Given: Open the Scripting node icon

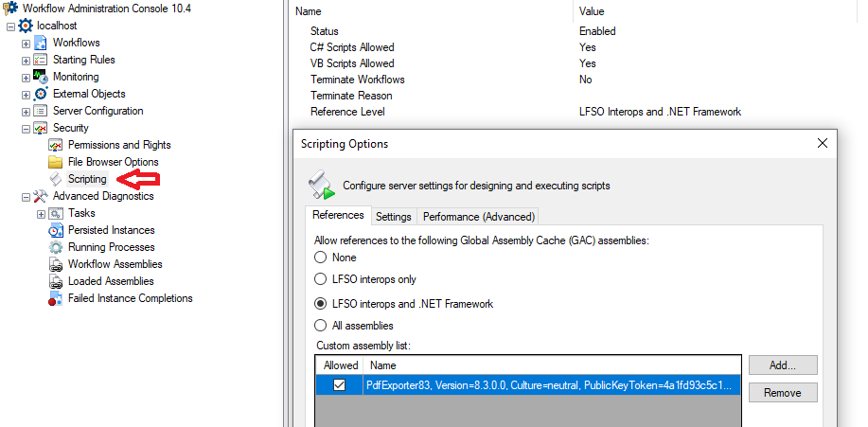Looking at the screenshot, I should [x=56, y=179].
